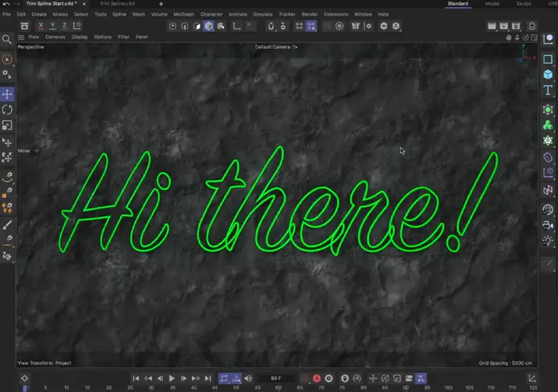Add a Camera object
Viewport: 558px width, 392px height.
[x=548, y=225]
